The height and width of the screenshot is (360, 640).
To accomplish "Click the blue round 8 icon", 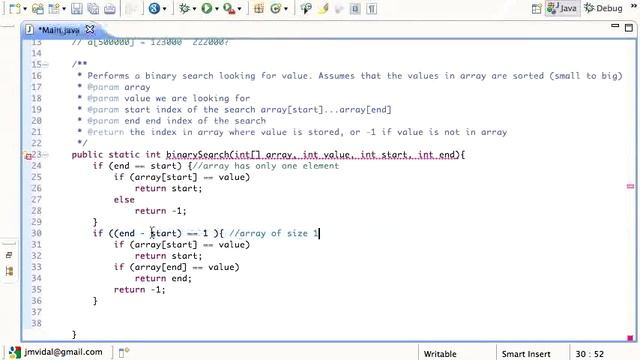I will [154, 8].
